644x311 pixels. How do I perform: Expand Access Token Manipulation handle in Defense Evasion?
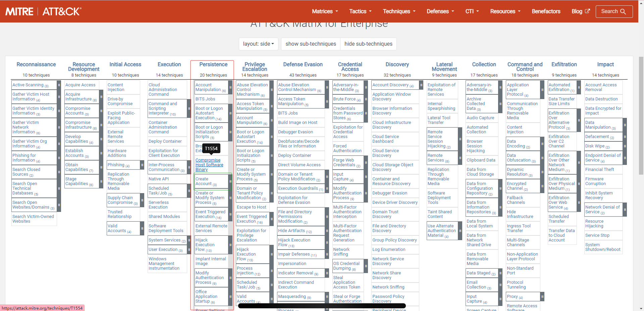327,101
